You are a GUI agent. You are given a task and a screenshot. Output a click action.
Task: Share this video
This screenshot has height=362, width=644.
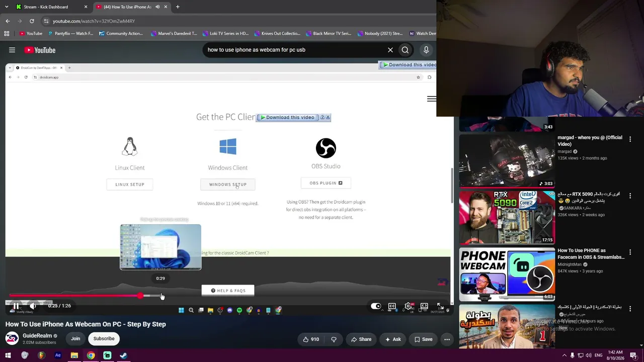361,339
